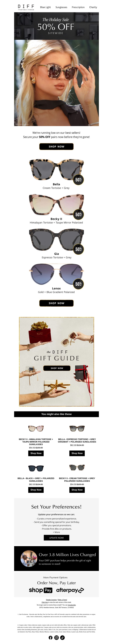Open the TikTok social icon
The height and width of the screenshot is (644, 113).
click(x=62, y=638)
